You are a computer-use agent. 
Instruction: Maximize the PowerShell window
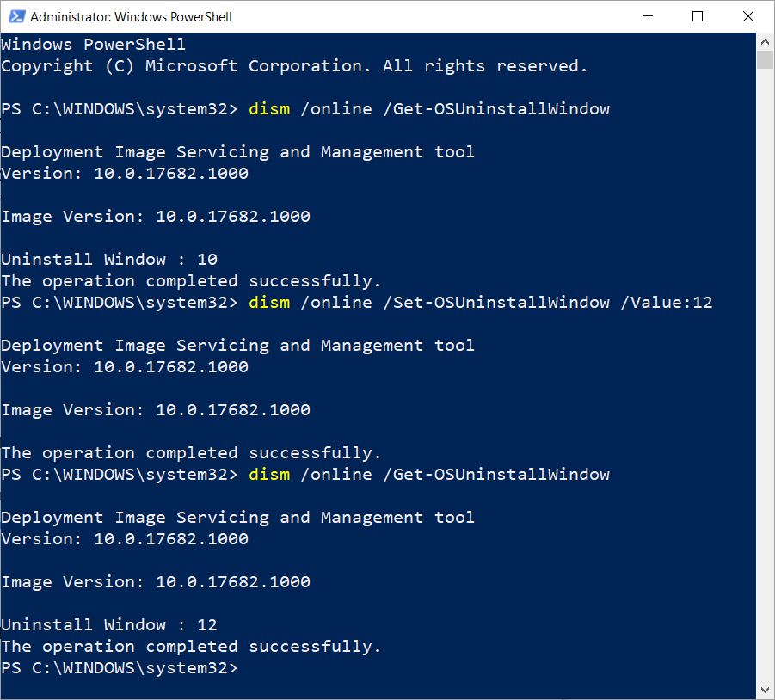tap(698, 16)
